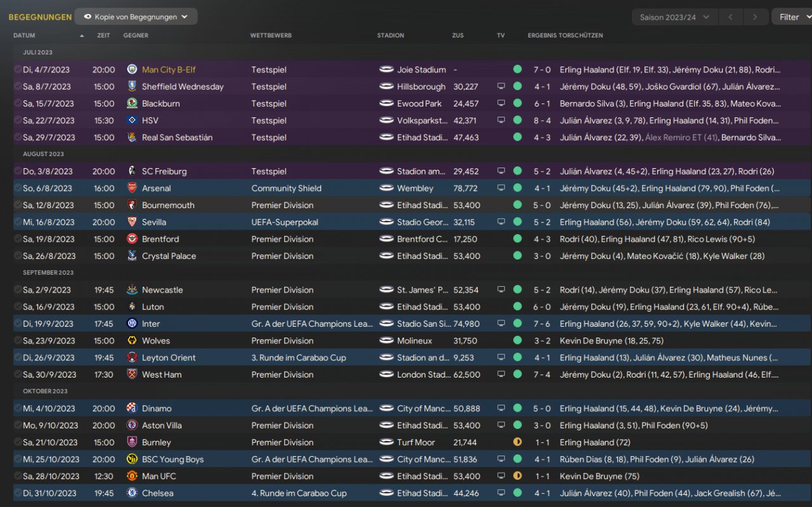Image resolution: width=812 pixels, height=507 pixels.
Task: Click the TV broadcast icon in the Arsenal row
Action: (501, 188)
